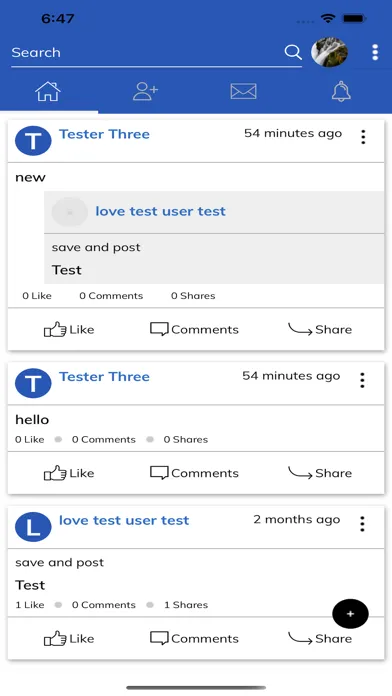392x696 pixels.
Task: Open the add friends tab
Action: coord(145,91)
